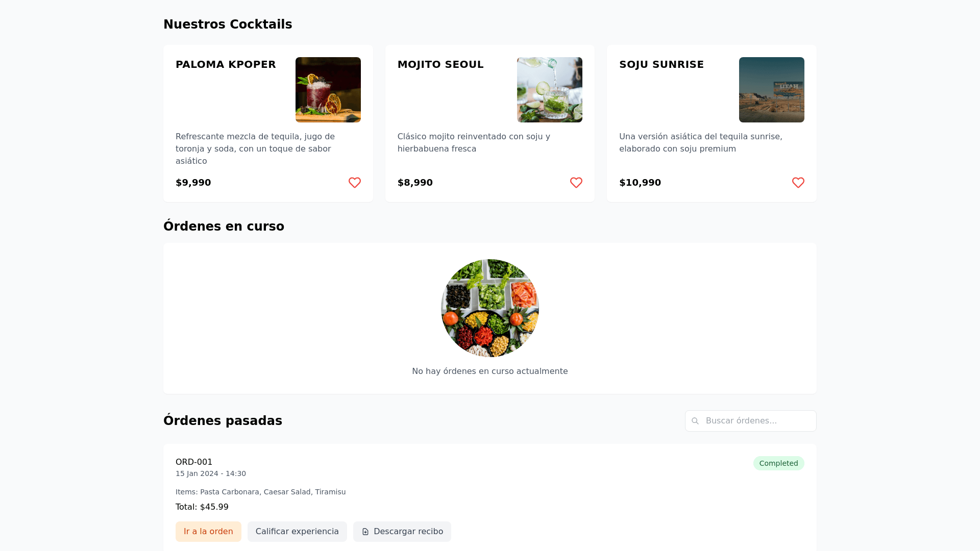Click the Mojito Seoul drink image
This screenshot has width=980, height=551.
549,90
